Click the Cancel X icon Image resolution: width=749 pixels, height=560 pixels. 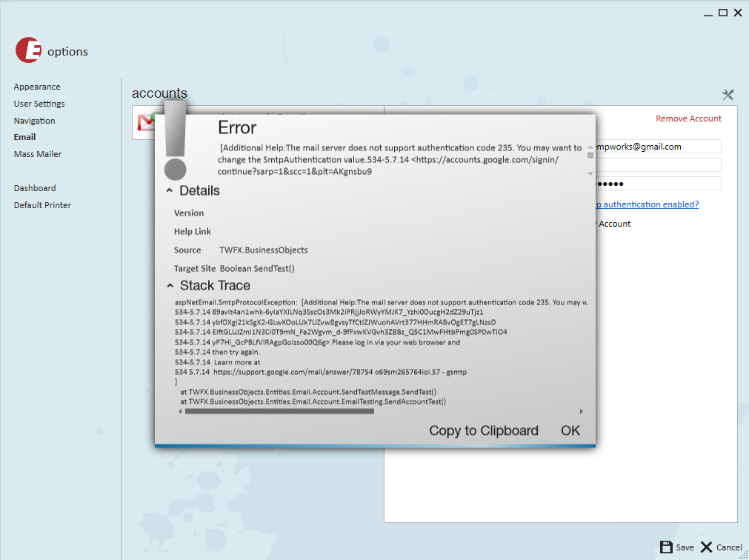pyautogui.click(x=707, y=547)
